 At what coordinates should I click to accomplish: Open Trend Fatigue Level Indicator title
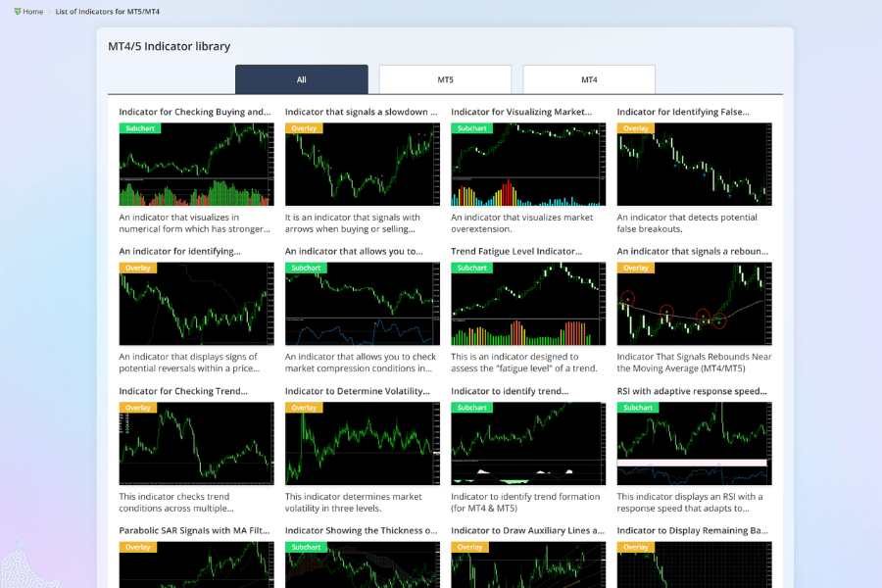click(x=516, y=252)
